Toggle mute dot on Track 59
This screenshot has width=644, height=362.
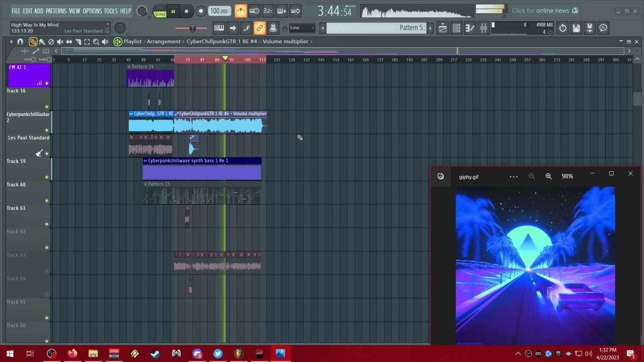(x=47, y=177)
